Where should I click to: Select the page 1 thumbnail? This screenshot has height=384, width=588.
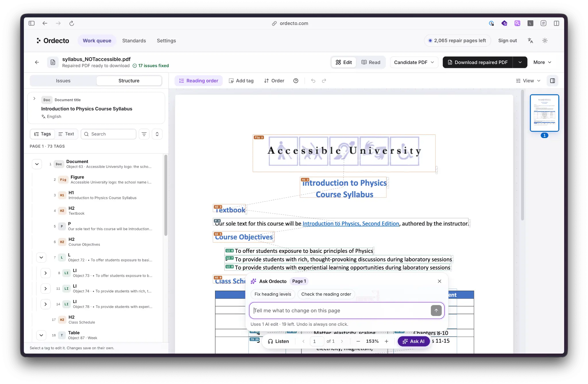(x=544, y=113)
